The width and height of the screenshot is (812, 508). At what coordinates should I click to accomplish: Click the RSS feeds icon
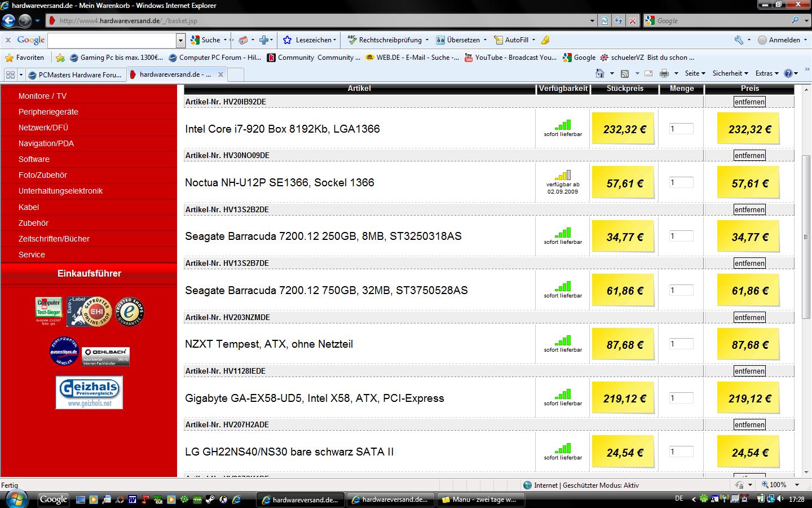point(624,73)
